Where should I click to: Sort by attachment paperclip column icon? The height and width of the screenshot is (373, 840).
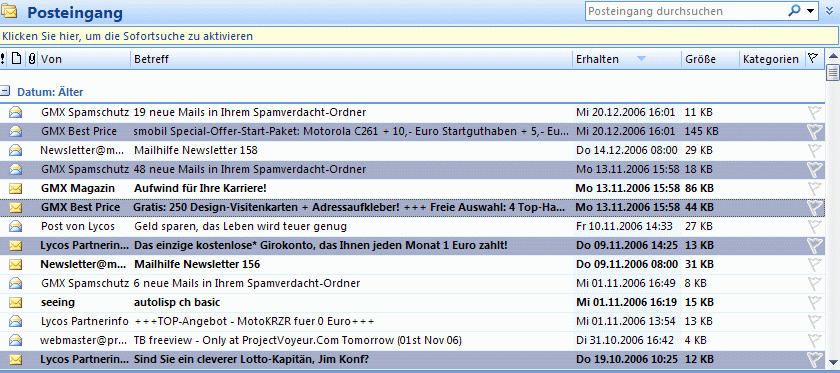(x=32, y=58)
